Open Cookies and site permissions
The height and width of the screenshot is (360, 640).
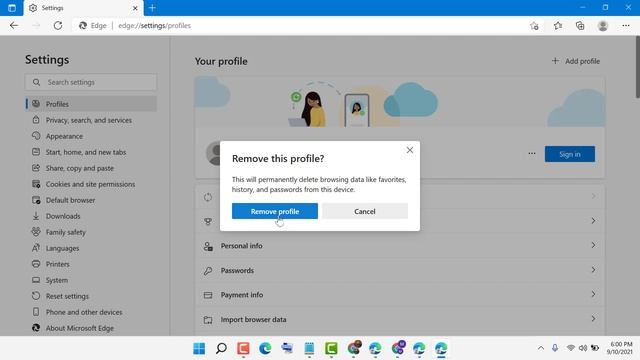pos(90,184)
